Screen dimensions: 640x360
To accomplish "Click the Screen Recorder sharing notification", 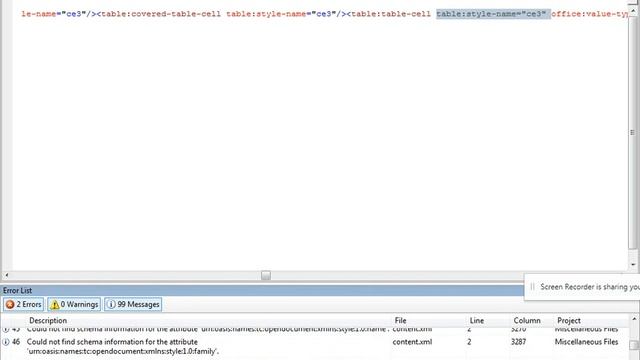I will coord(582,287).
